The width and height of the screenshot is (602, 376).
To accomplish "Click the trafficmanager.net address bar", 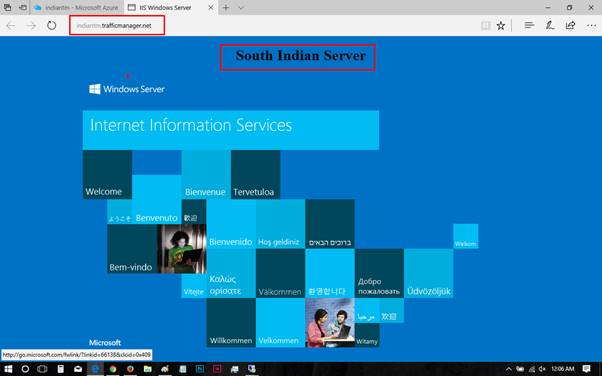I will [x=117, y=26].
